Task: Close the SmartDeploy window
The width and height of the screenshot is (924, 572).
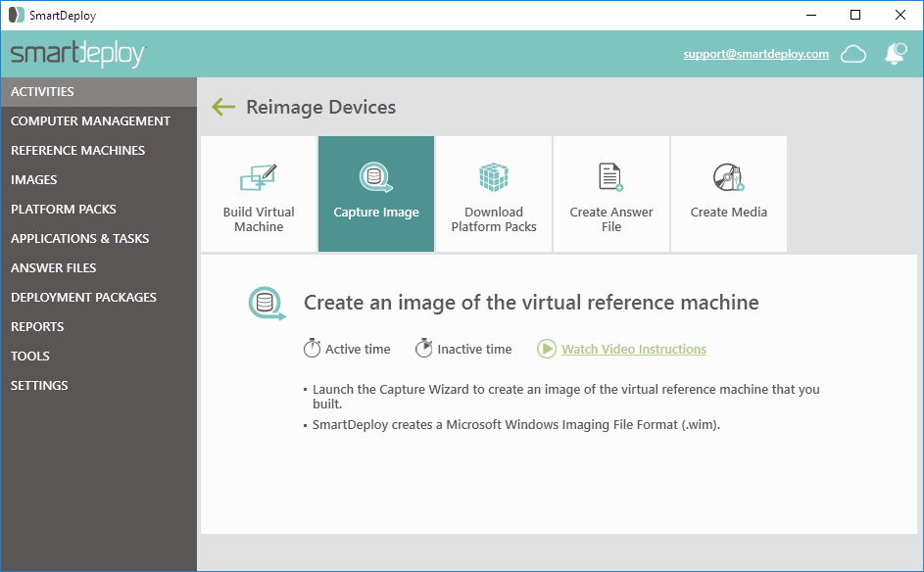Action: [900, 16]
